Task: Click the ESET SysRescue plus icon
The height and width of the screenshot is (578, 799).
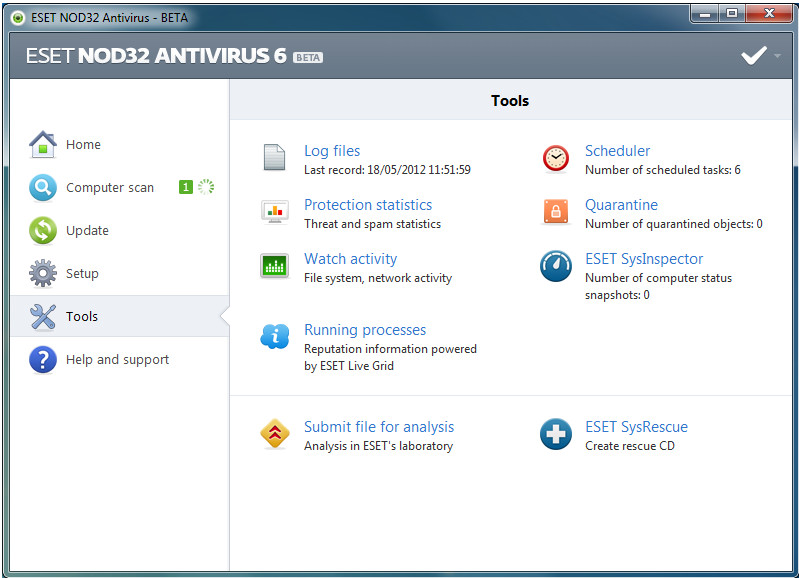Action: coord(555,434)
